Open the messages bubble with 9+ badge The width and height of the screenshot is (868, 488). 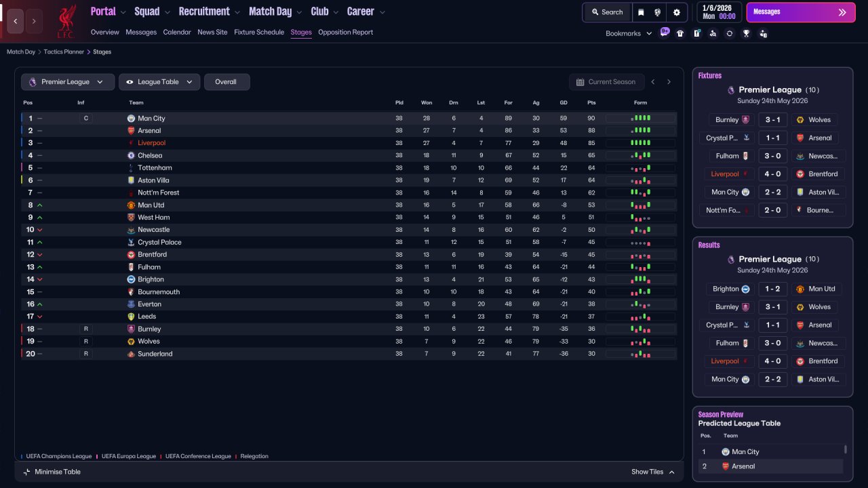(x=664, y=33)
